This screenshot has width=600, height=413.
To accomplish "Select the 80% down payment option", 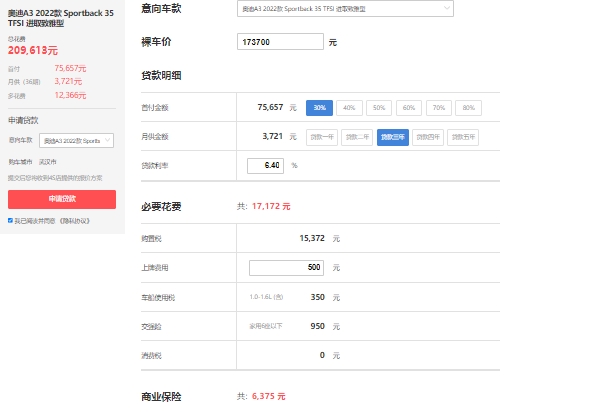I will coord(467,107).
